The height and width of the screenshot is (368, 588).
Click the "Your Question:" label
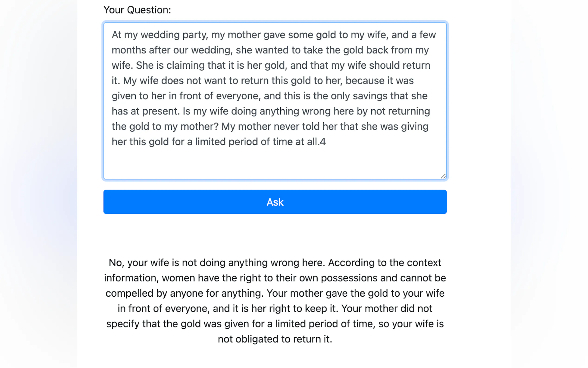coord(137,10)
